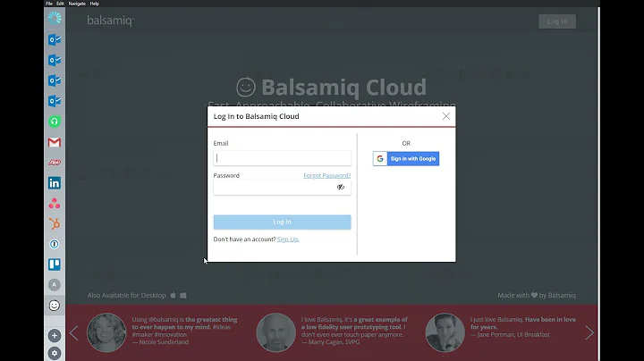Open 1Password from the sidebar
644x361 pixels.
point(55,244)
